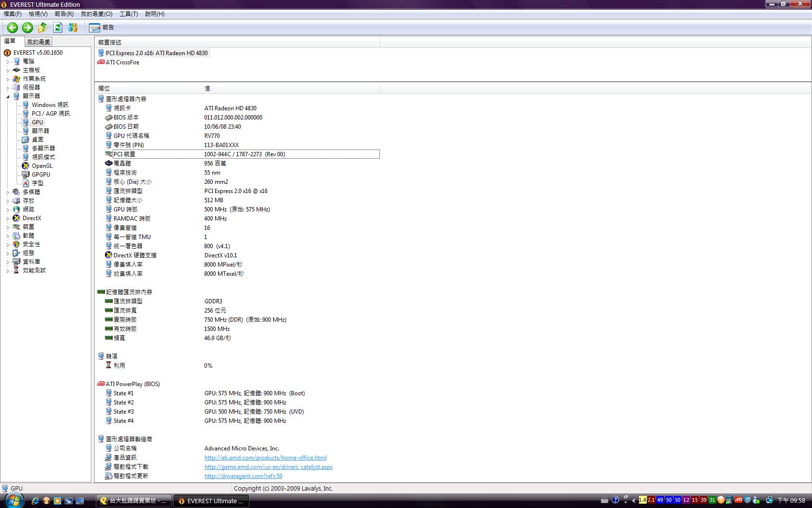Expand the 電腦 tree node
This screenshot has width=812, height=508.
pyautogui.click(x=8, y=61)
